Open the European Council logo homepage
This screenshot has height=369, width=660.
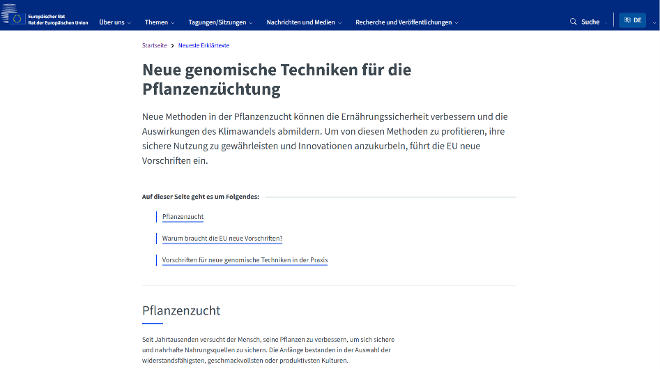pos(45,15)
